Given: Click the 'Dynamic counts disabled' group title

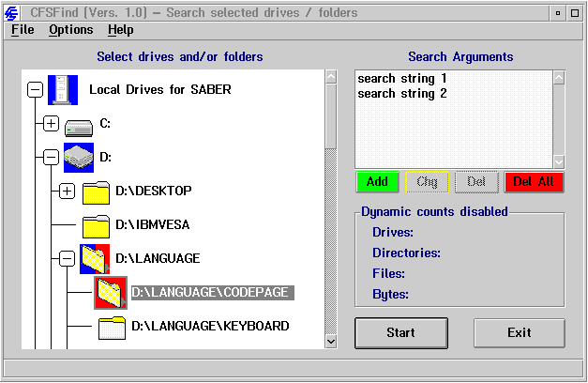Looking at the screenshot, I should tap(434, 212).
